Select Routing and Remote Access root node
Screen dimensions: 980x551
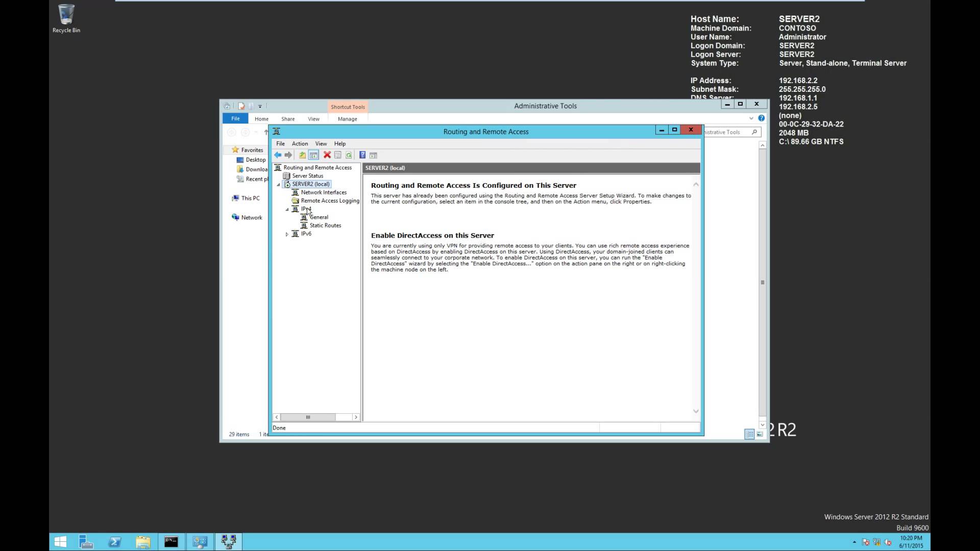pyautogui.click(x=317, y=167)
